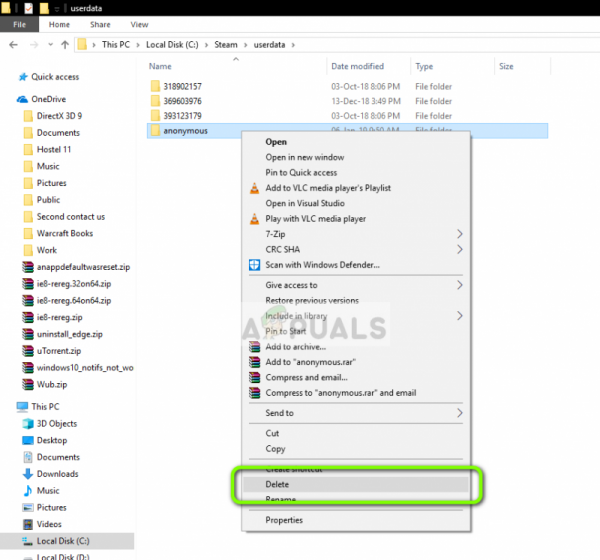This screenshot has height=560, width=600.
Task: Click the Downloads arrow icon in sidebar
Action: click(28, 474)
